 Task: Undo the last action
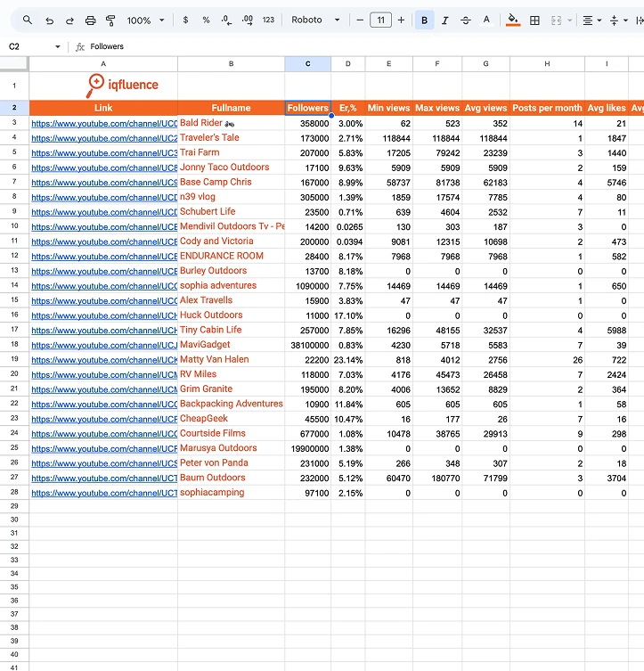(49, 20)
